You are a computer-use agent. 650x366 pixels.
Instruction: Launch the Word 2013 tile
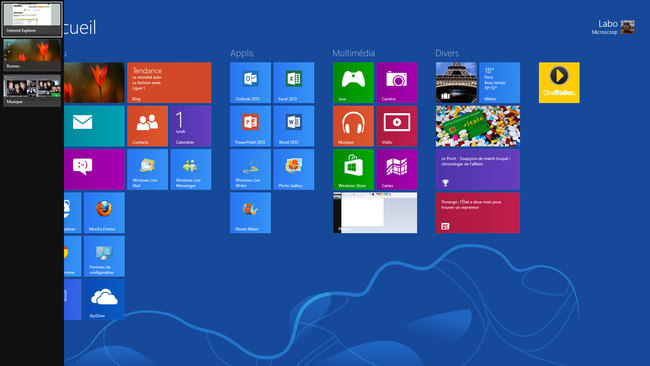(x=293, y=126)
